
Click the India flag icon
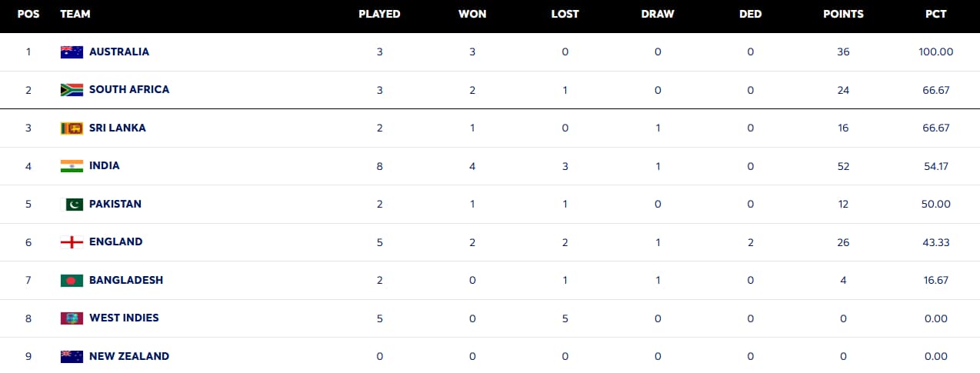72,166
